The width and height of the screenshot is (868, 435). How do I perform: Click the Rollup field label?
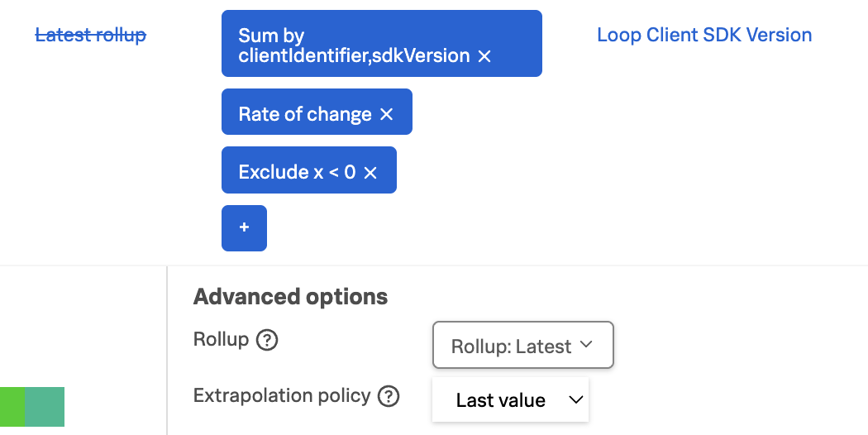221,339
